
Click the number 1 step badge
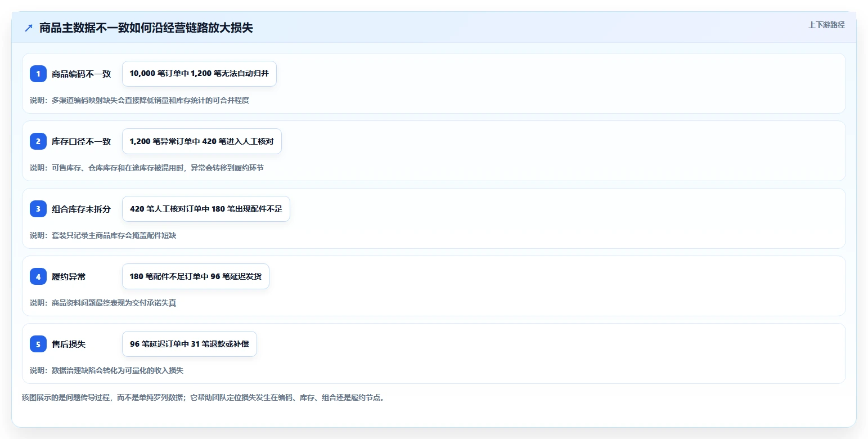point(38,74)
